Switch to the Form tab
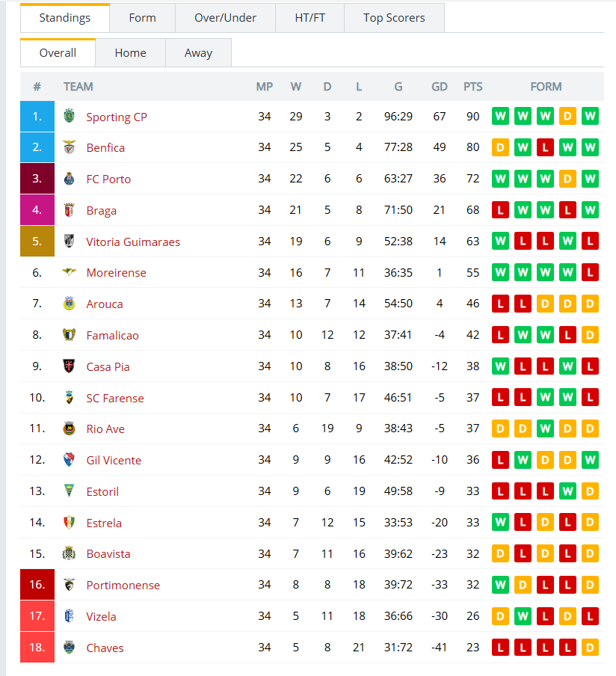616x676 pixels. [x=142, y=18]
